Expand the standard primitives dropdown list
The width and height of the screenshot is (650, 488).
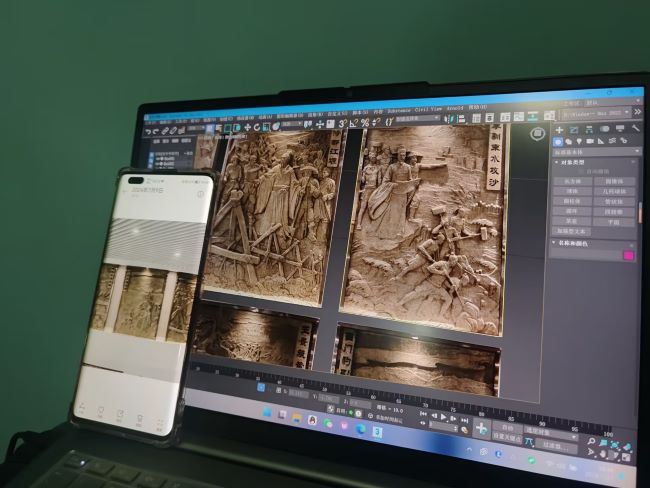(594, 152)
